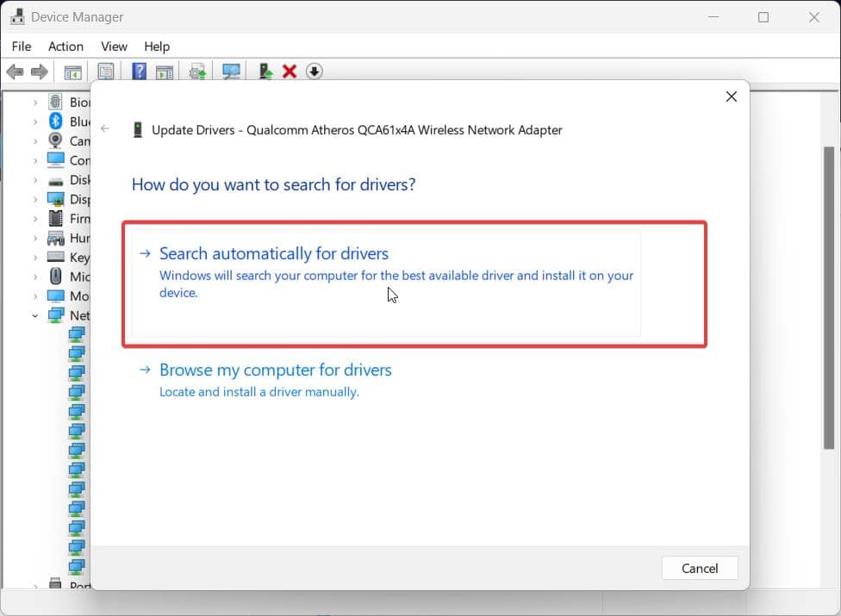
Task: Select the first network adapter under Network adapters
Action: pos(77,335)
